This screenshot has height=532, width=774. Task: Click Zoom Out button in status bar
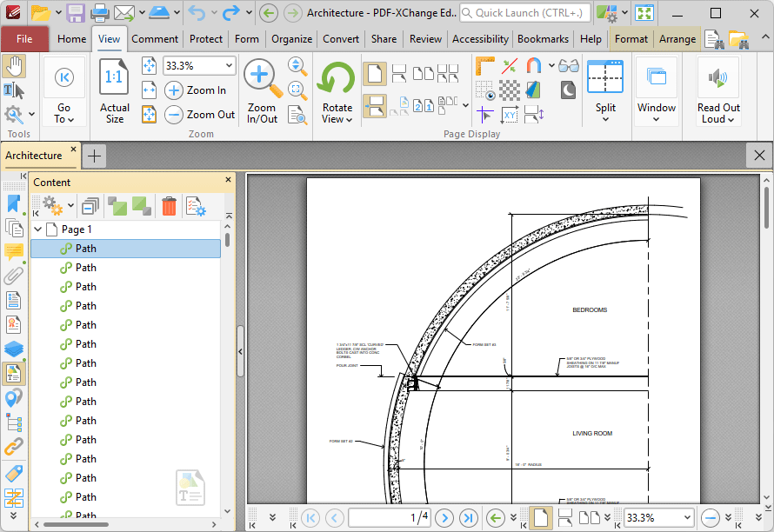coord(711,518)
